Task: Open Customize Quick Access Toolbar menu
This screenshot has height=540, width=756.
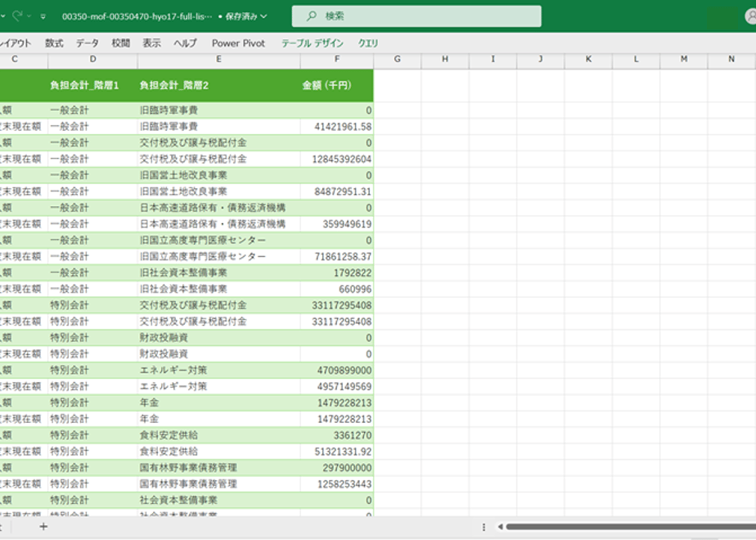Action: [43, 16]
